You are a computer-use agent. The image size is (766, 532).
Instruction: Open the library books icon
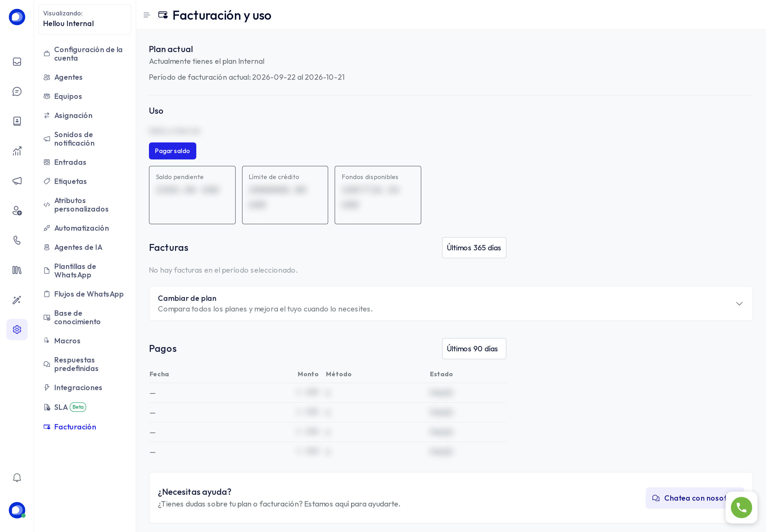[x=17, y=270]
